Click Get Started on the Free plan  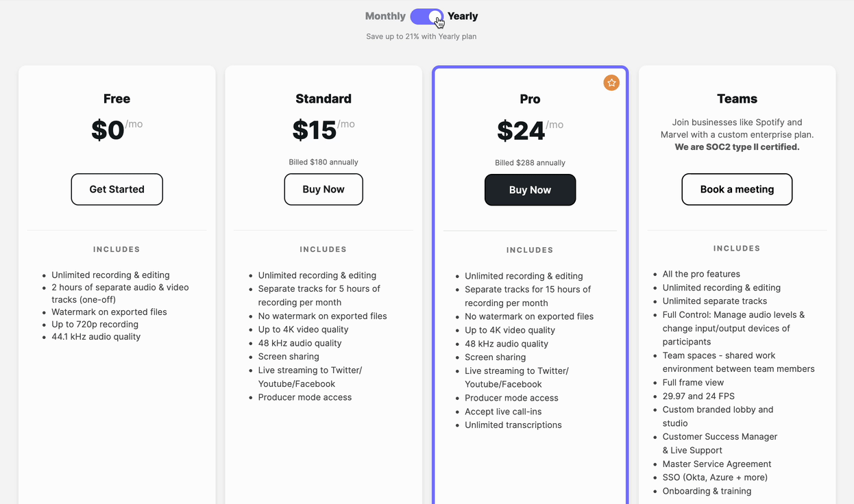[x=117, y=189]
